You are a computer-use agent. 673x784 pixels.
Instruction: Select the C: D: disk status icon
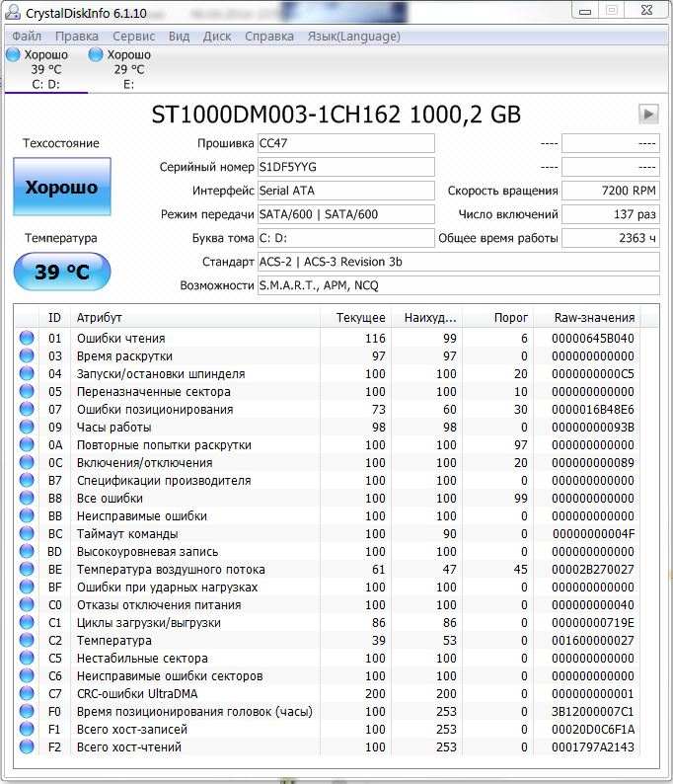coord(13,55)
